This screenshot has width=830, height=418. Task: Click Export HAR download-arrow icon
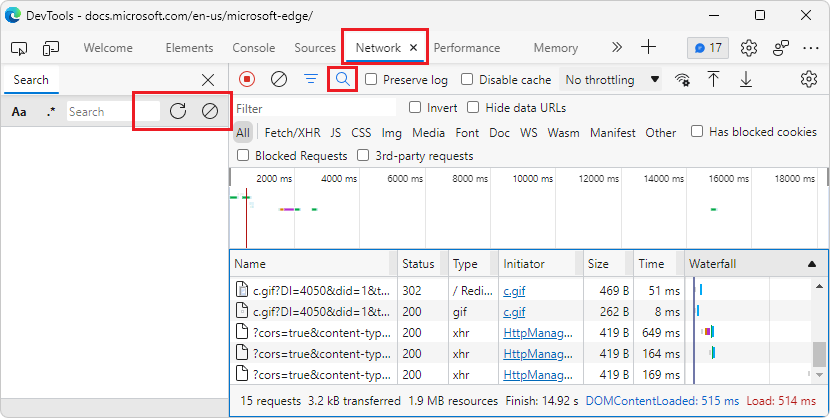click(746, 79)
